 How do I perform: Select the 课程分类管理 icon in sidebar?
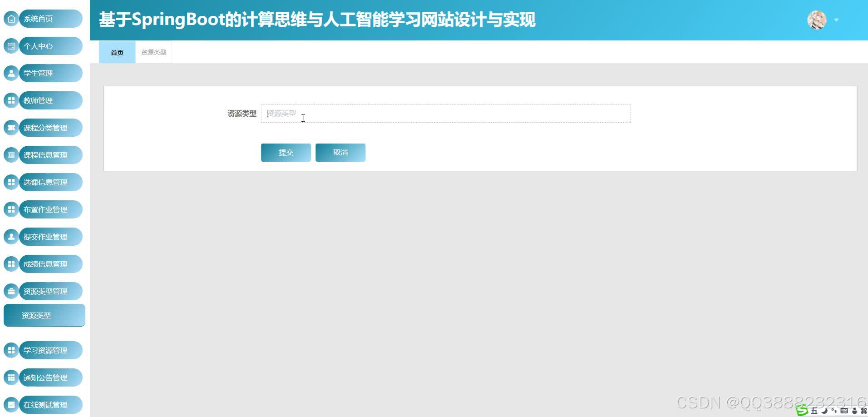11,128
